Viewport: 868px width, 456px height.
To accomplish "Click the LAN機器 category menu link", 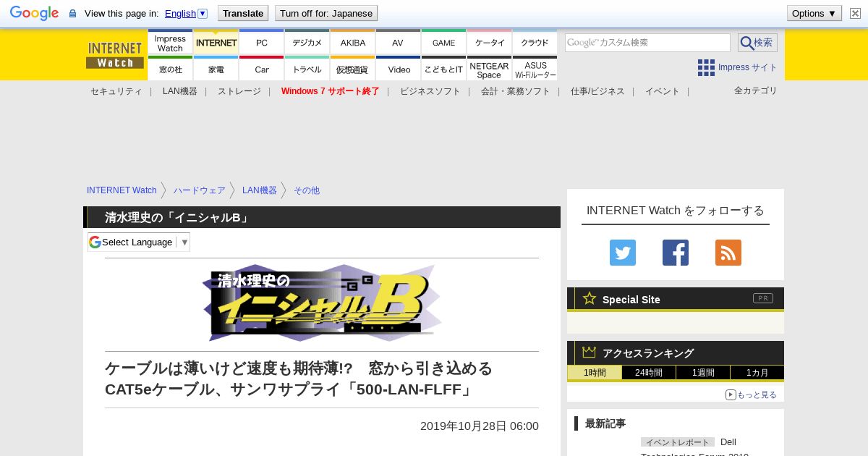I will coord(180,91).
